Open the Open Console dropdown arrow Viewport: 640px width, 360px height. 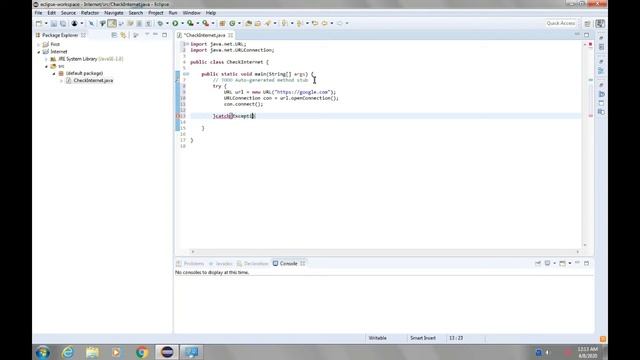(x=569, y=263)
